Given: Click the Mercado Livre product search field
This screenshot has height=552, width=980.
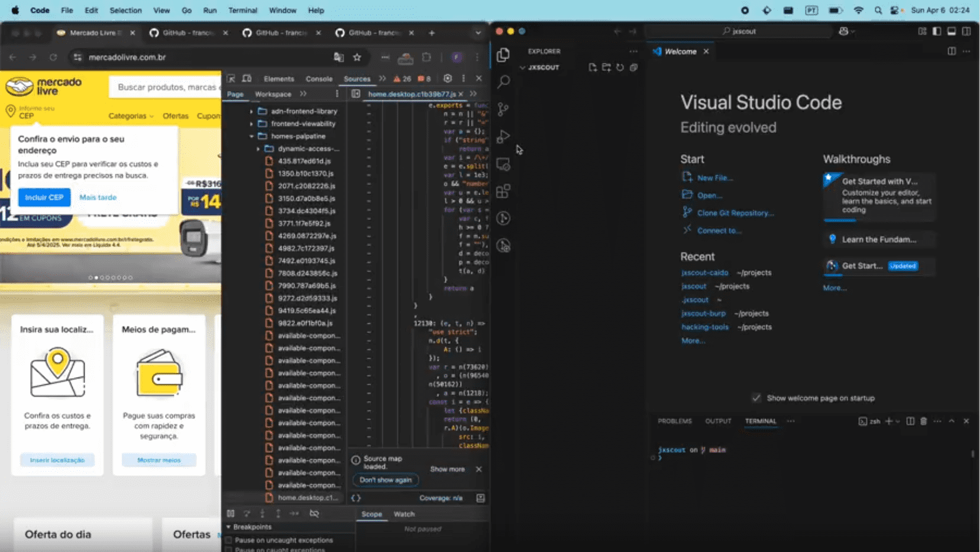Looking at the screenshot, I should click(x=166, y=87).
